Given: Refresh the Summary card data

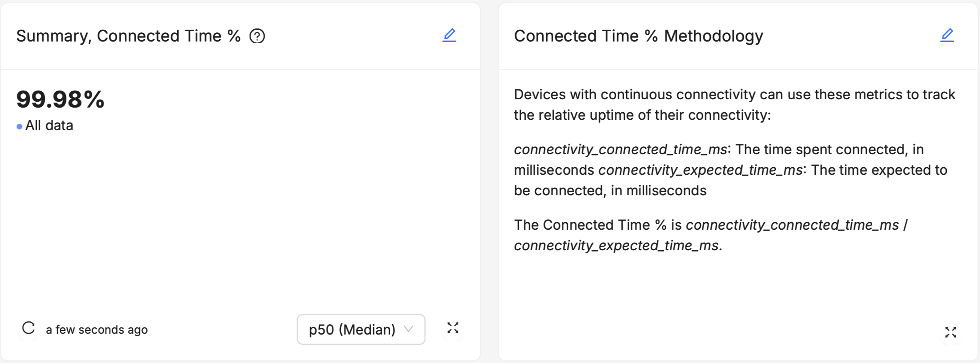Looking at the screenshot, I should point(28,328).
